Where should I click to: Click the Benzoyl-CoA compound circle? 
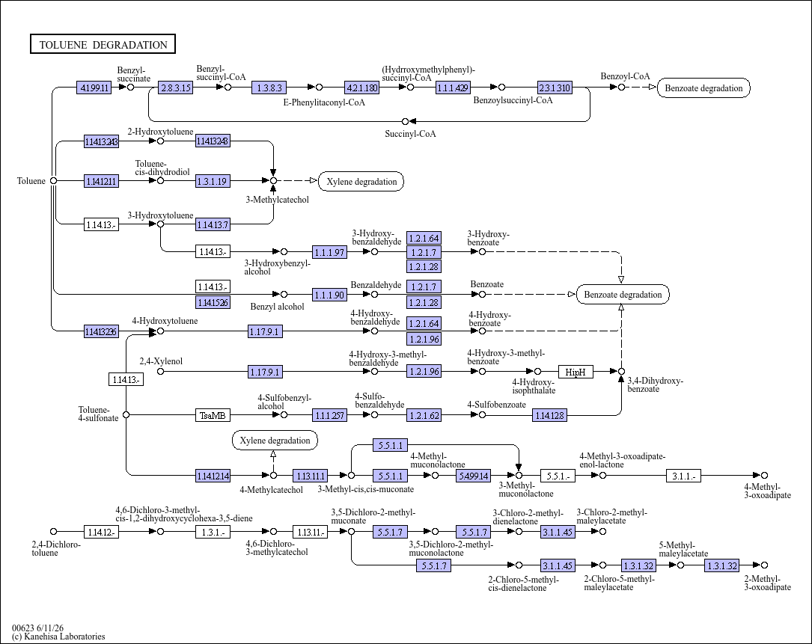pos(621,87)
